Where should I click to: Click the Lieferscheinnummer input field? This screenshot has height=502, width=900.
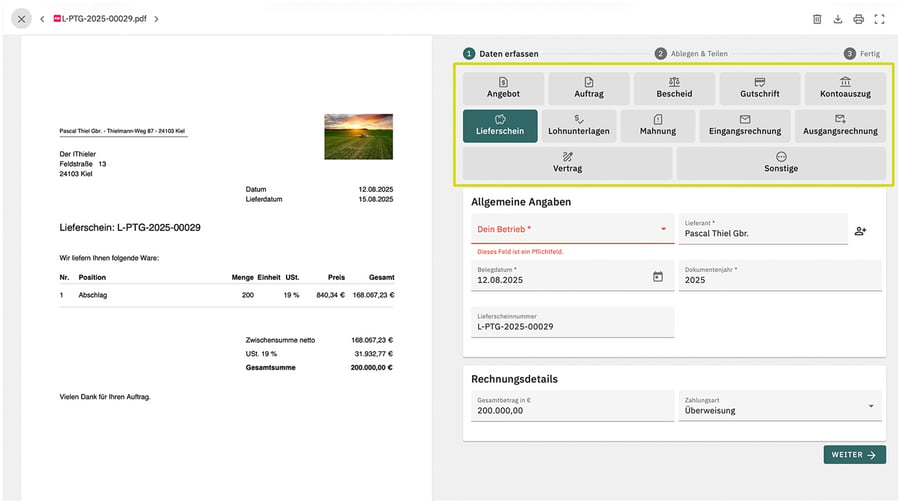(572, 322)
